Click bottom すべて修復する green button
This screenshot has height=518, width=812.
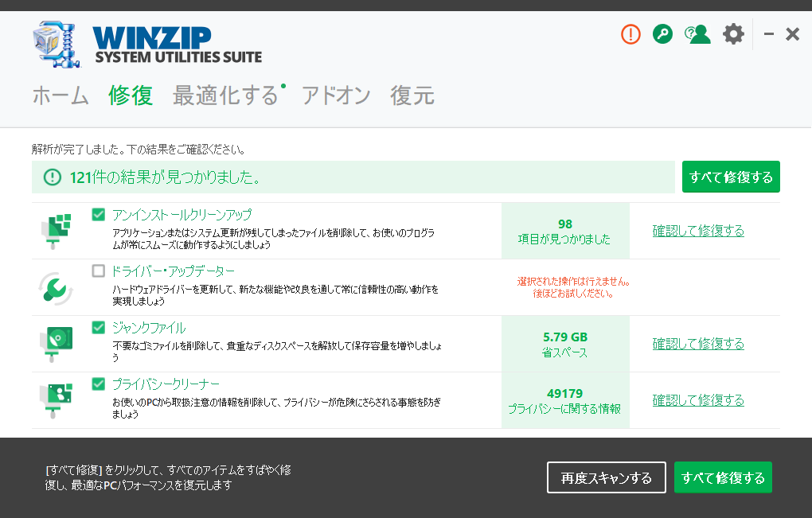pyautogui.click(x=723, y=477)
